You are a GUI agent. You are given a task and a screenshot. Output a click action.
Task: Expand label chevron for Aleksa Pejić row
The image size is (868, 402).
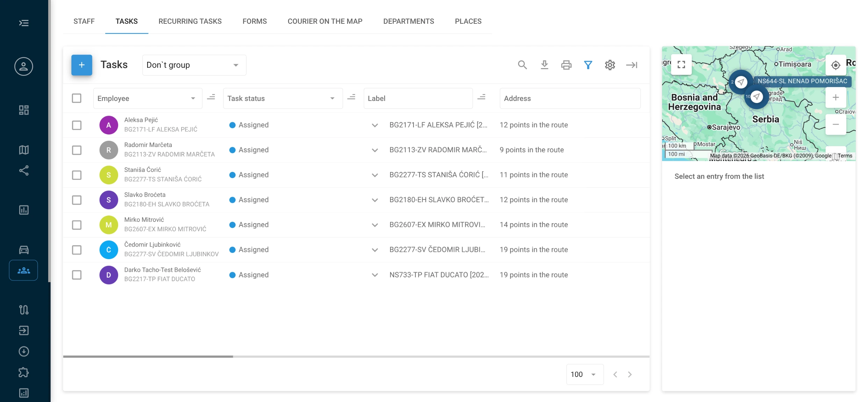pyautogui.click(x=375, y=125)
